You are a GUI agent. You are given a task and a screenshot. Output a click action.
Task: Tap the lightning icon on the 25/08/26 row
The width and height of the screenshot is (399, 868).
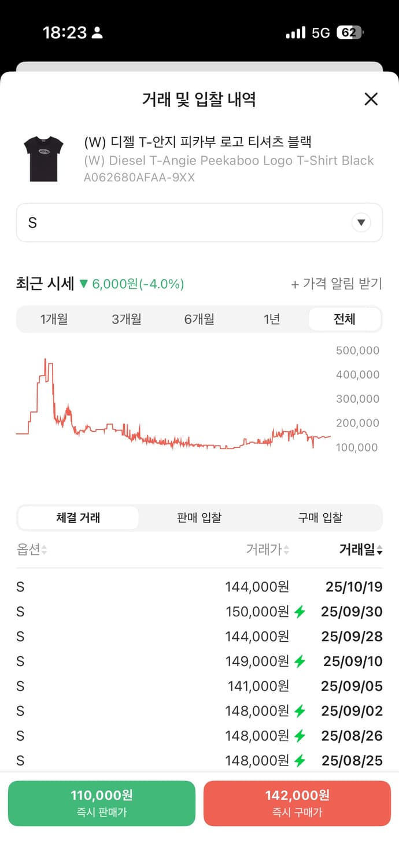pos(301,735)
